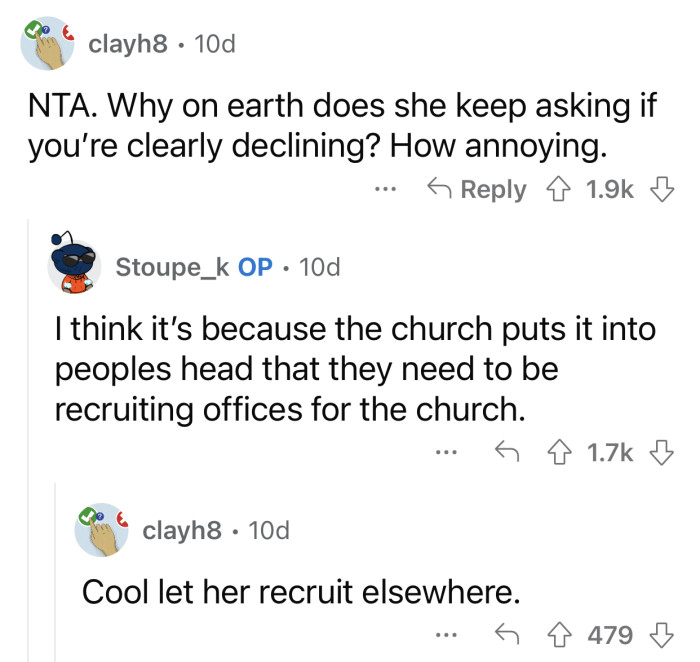
Task: Open more options on 'recruit elsewhere' comment
Action: [446, 634]
